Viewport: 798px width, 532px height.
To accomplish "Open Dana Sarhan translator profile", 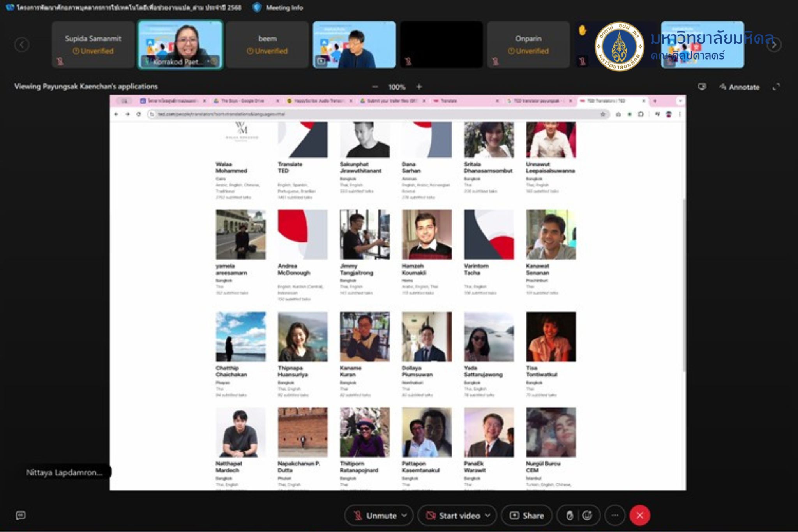I will coord(411,168).
